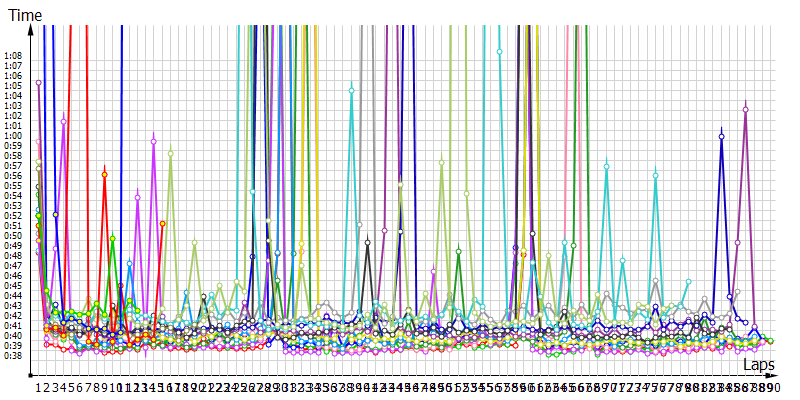Select the cyan data point at 1:08
This screenshot has width=800, height=400.
click(499, 51)
